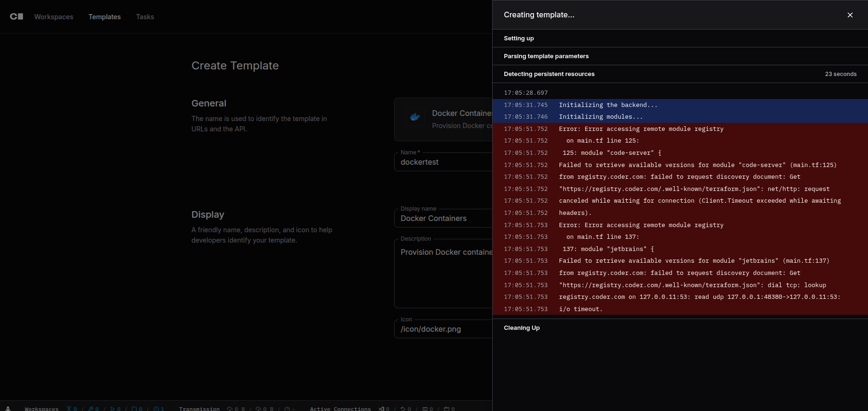Viewport: 868px width, 411px height.
Task: Expand the Cleaning Up log section
Action: coord(522,328)
